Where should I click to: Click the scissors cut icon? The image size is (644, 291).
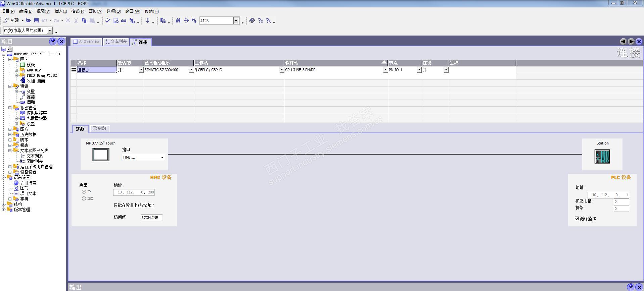click(76, 20)
